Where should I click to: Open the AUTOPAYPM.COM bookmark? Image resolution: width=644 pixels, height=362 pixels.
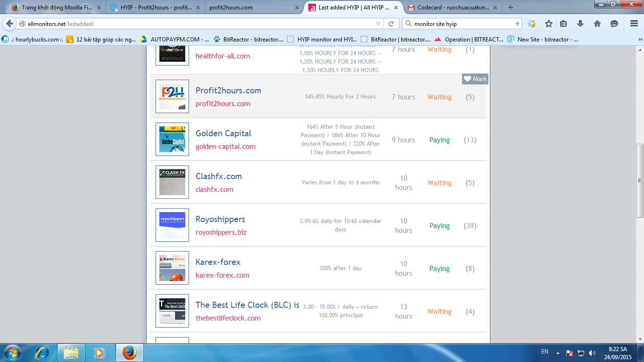[x=174, y=40]
